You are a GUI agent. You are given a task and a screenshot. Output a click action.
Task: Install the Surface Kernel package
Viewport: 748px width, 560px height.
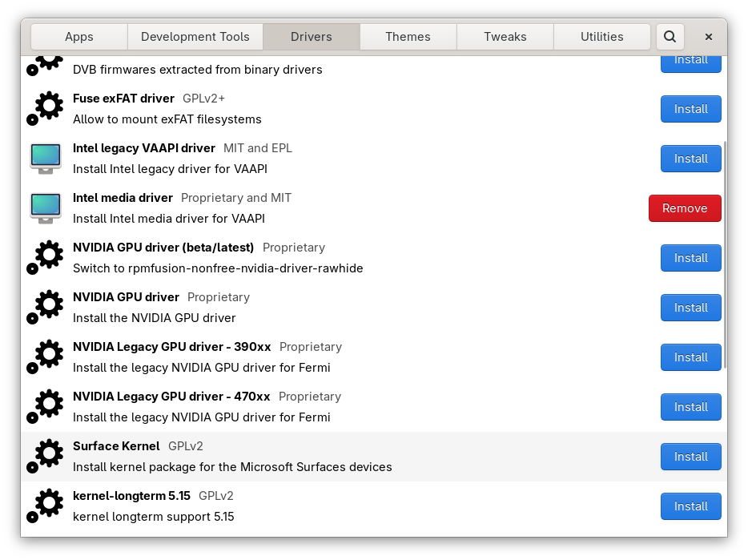691,457
